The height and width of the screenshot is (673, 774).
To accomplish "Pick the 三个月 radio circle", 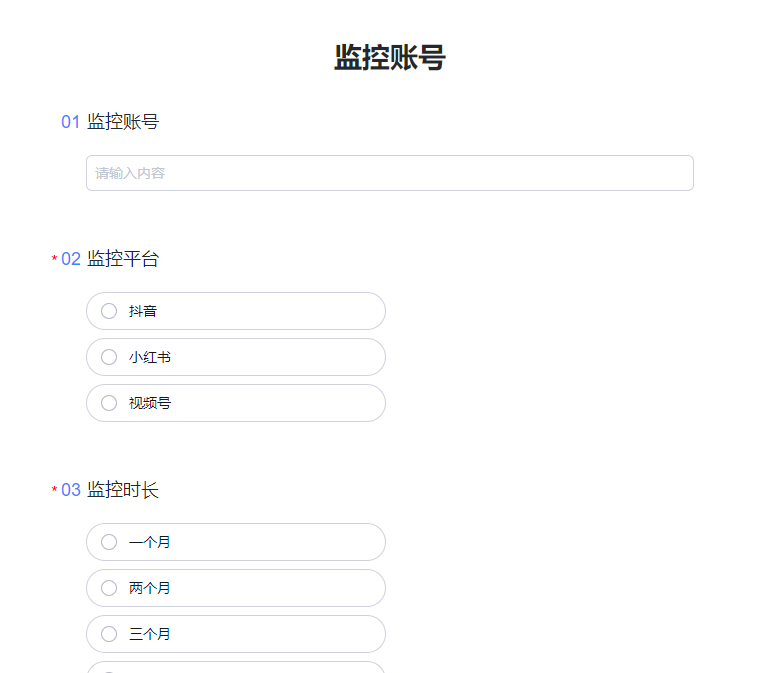I will click(109, 634).
